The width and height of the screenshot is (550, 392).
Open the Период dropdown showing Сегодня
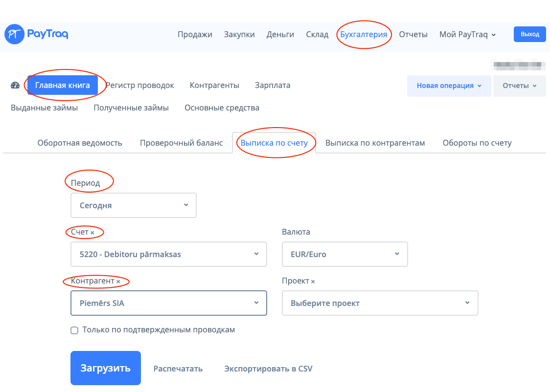(134, 205)
